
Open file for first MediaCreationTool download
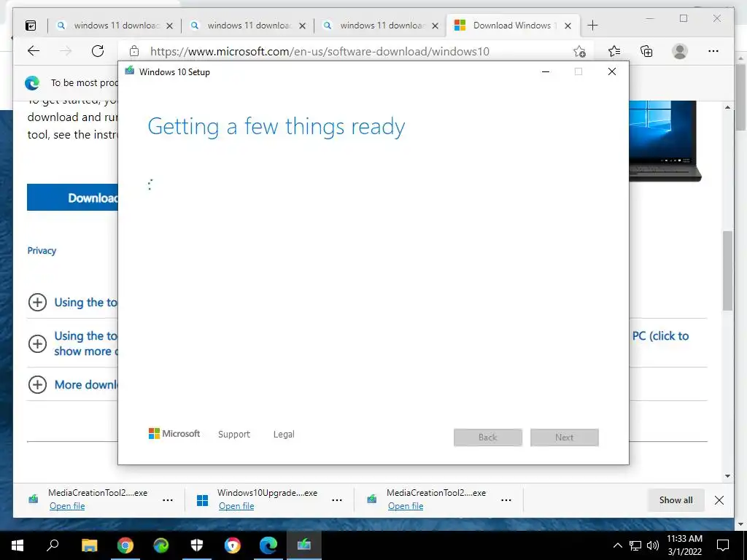67,506
